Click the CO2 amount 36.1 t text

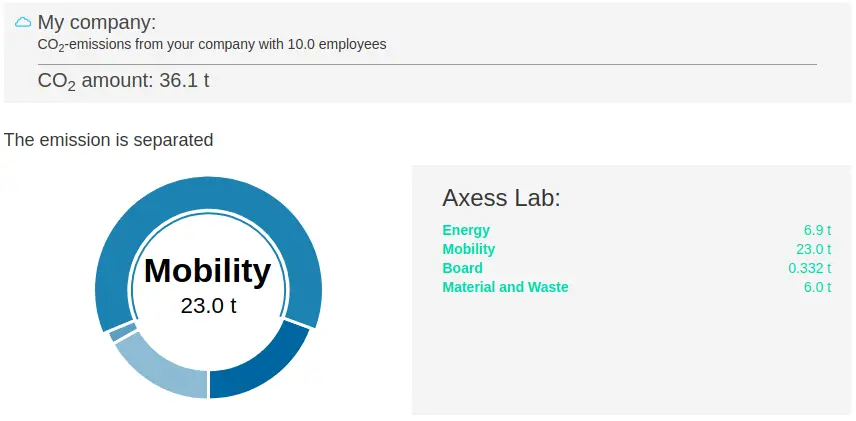click(x=123, y=81)
